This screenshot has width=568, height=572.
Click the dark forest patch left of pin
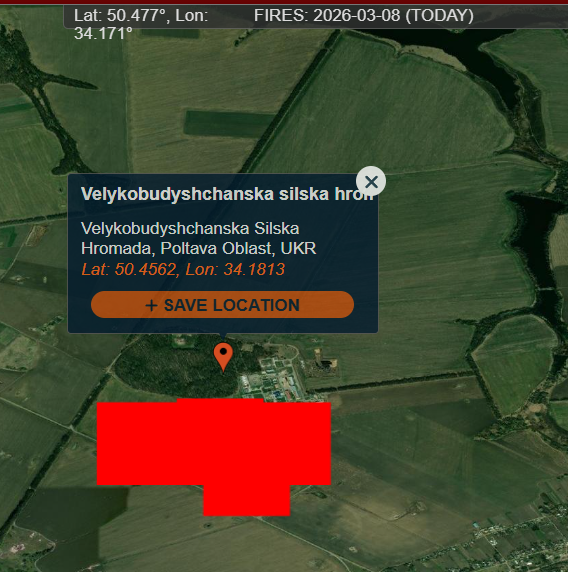(171, 368)
